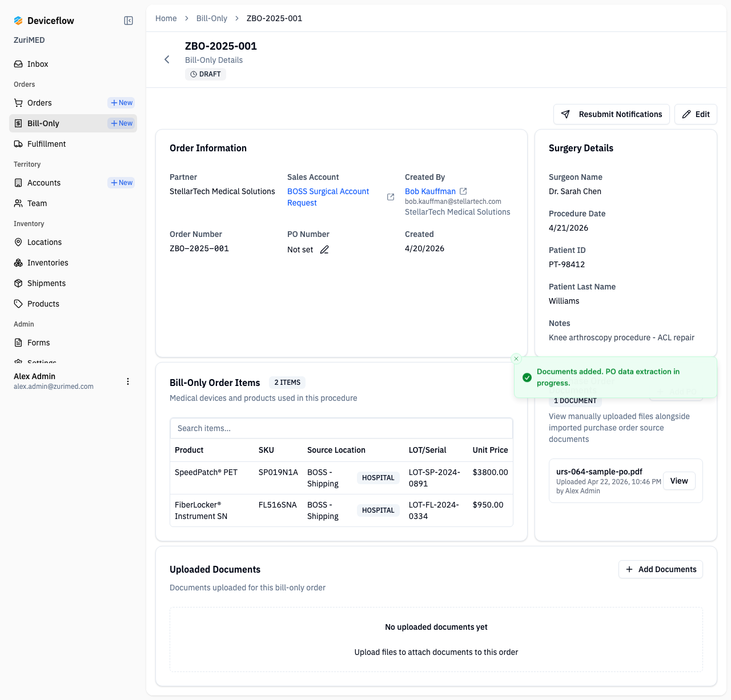Click Add Documents button

[x=661, y=569]
